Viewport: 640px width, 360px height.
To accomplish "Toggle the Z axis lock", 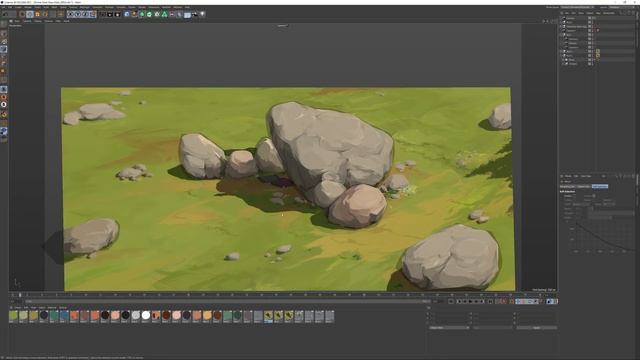I will tap(85, 14).
